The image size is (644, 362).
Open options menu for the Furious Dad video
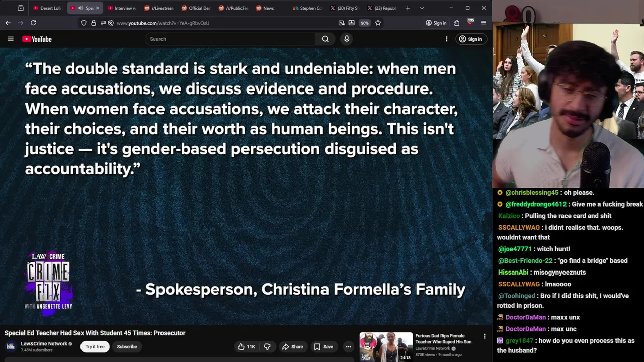coord(485,336)
